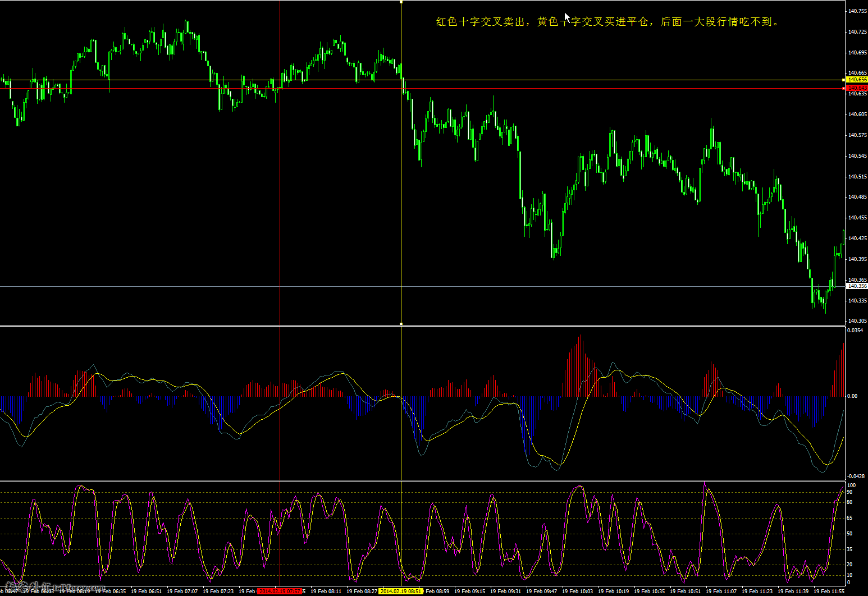Click the MACD scale bottom value -0.0428
The width and height of the screenshot is (868, 596).
pos(856,476)
